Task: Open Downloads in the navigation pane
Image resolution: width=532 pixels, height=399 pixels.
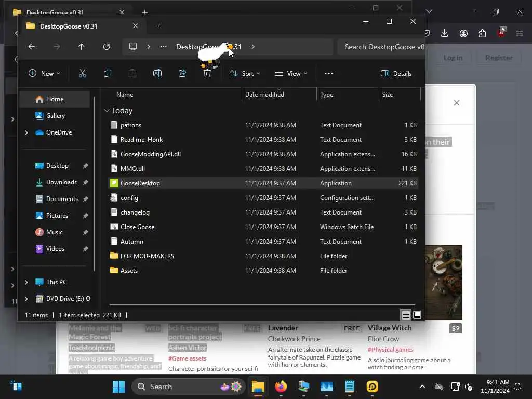Action: [61, 182]
